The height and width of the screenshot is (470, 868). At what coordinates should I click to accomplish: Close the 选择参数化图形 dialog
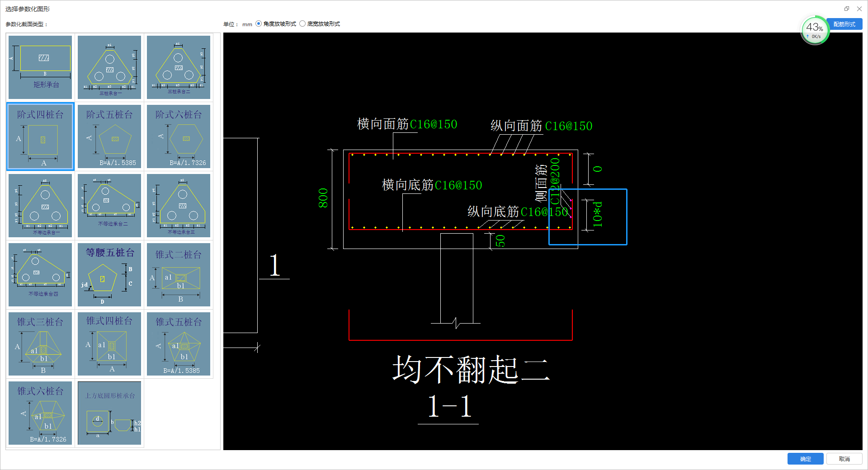(x=859, y=9)
